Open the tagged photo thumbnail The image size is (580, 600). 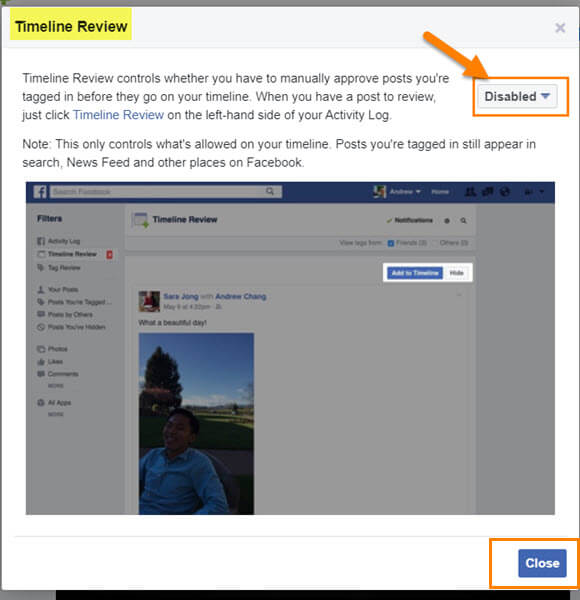196,424
